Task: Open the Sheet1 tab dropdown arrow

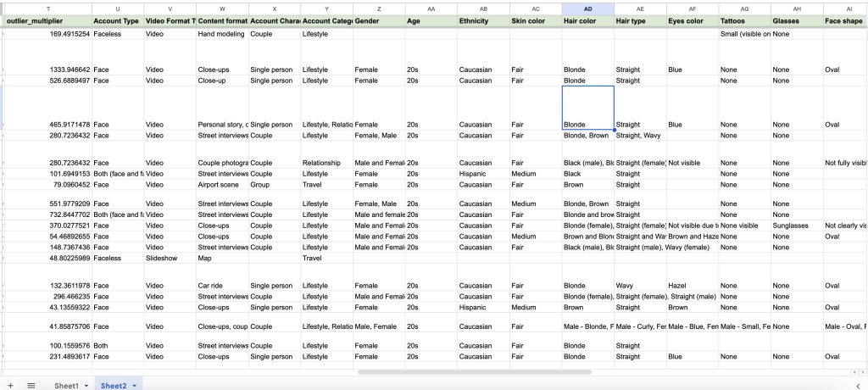Action: pos(86,386)
